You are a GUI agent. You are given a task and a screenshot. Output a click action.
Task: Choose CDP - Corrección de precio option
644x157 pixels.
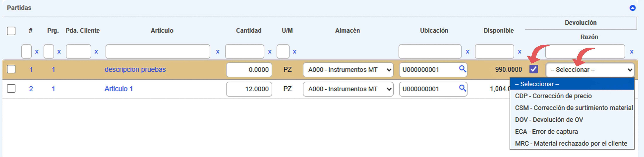coord(553,96)
